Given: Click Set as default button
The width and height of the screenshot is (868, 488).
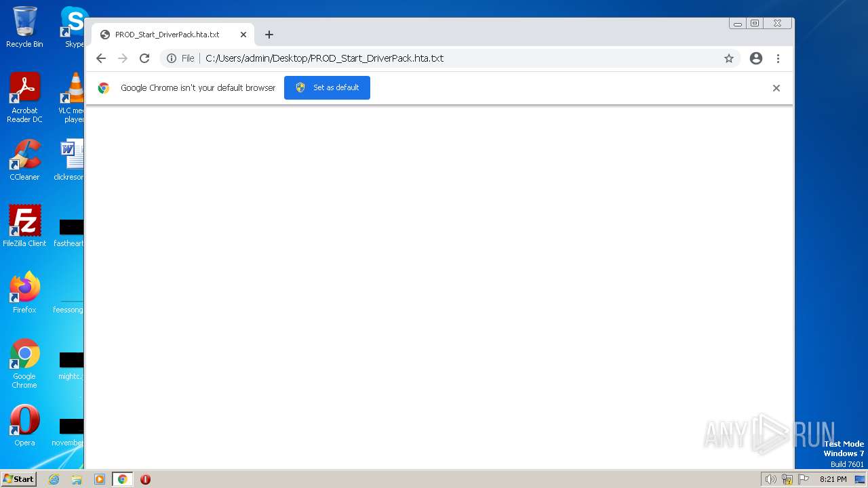Looking at the screenshot, I should [327, 87].
